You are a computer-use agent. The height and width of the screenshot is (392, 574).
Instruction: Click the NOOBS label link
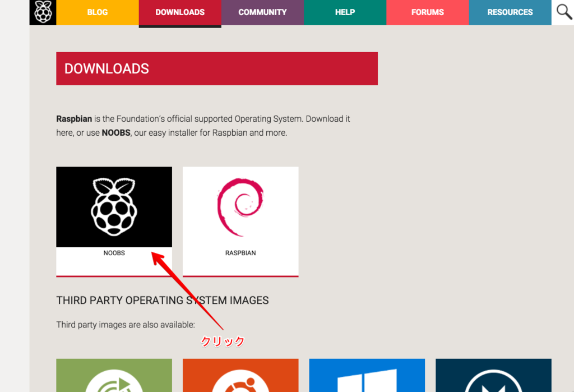coord(114,253)
